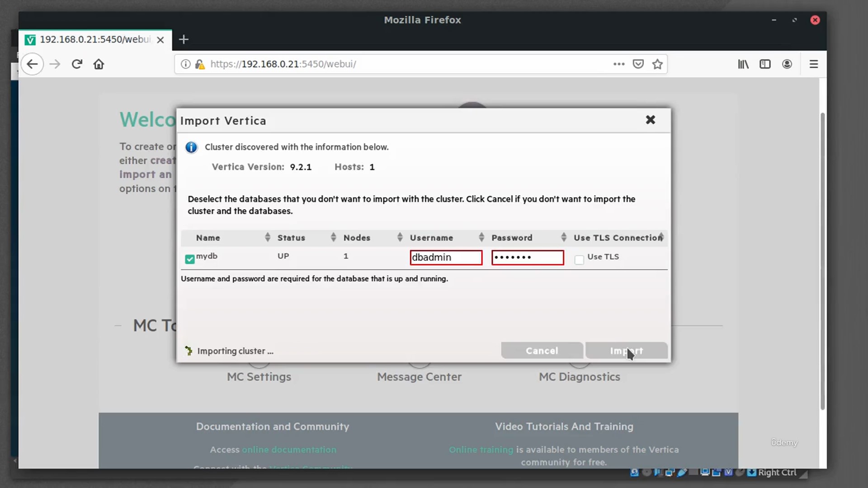Click the Video Tutorials And Training heading
This screenshot has height=488, width=868.
coord(564,427)
